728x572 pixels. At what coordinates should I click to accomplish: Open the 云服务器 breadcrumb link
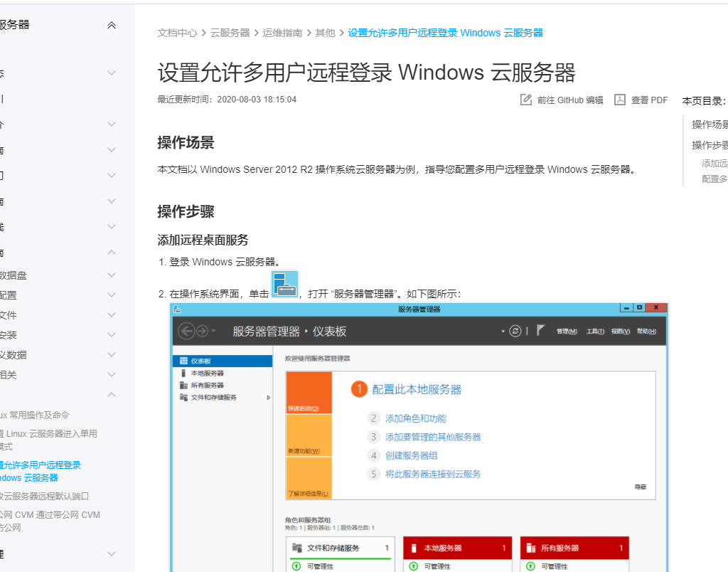(x=228, y=33)
